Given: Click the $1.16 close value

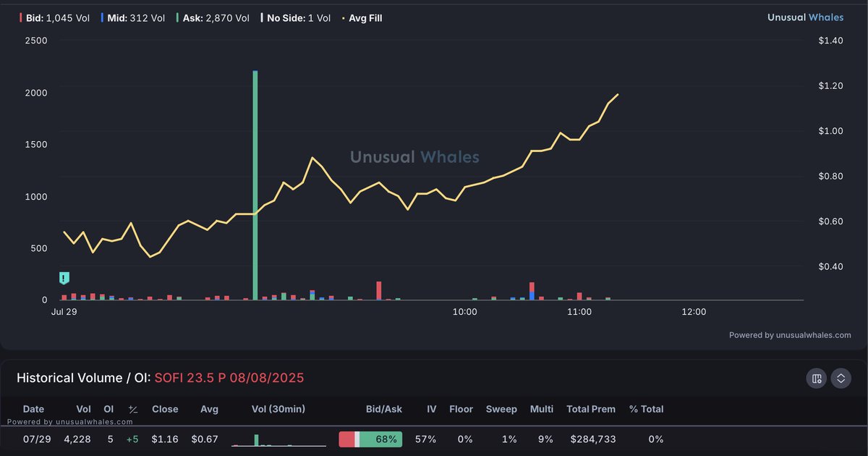Looking at the screenshot, I should pyautogui.click(x=165, y=439).
